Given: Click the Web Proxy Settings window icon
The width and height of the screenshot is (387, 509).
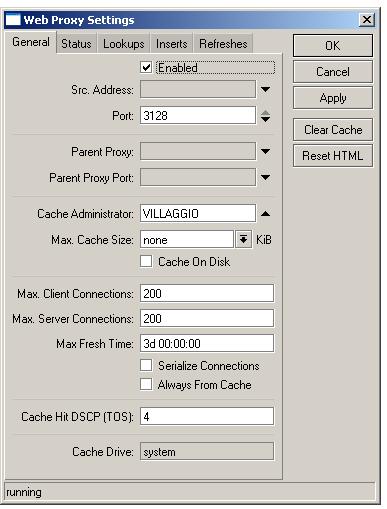Looking at the screenshot, I should [x=13, y=20].
